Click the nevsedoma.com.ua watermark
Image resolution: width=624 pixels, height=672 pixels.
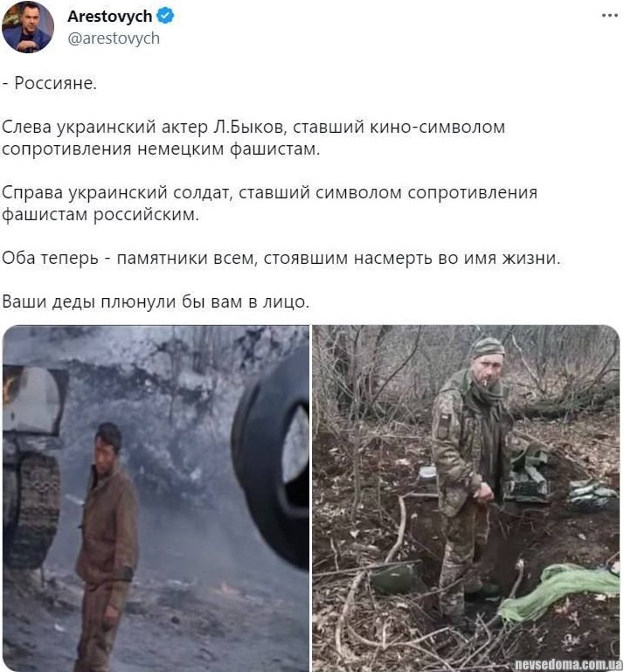(566, 665)
